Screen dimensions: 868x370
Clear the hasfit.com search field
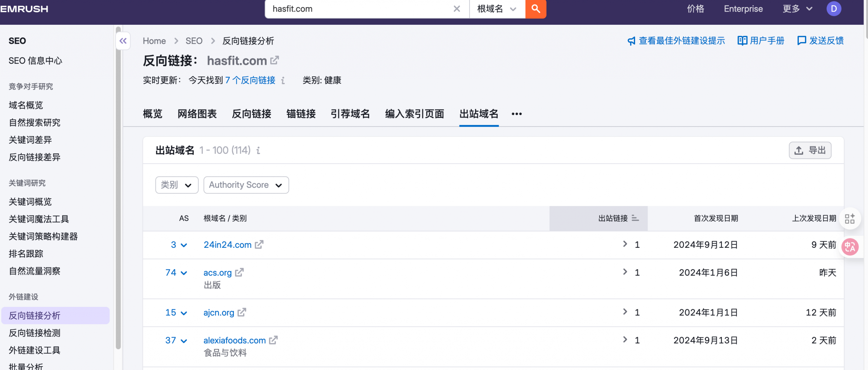(x=457, y=9)
